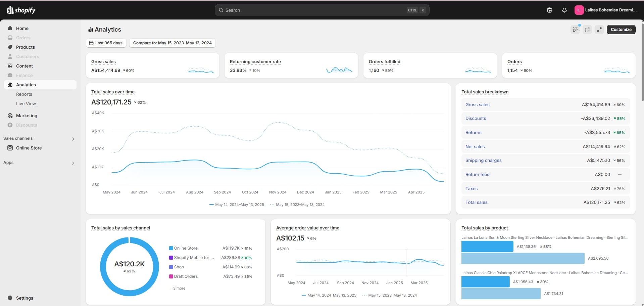Viewport: 644px width, 306px height.
Task: Open Settings via the gear icon
Action: pos(10,298)
